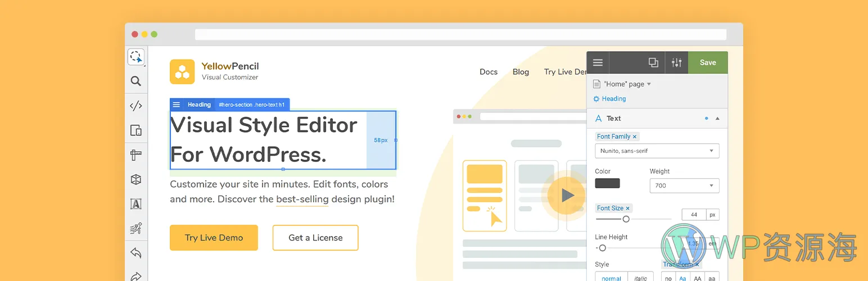Image resolution: width=868 pixels, height=281 pixels.
Task: Click the overlapping windows icon in panel header
Action: click(x=653, y=62)
